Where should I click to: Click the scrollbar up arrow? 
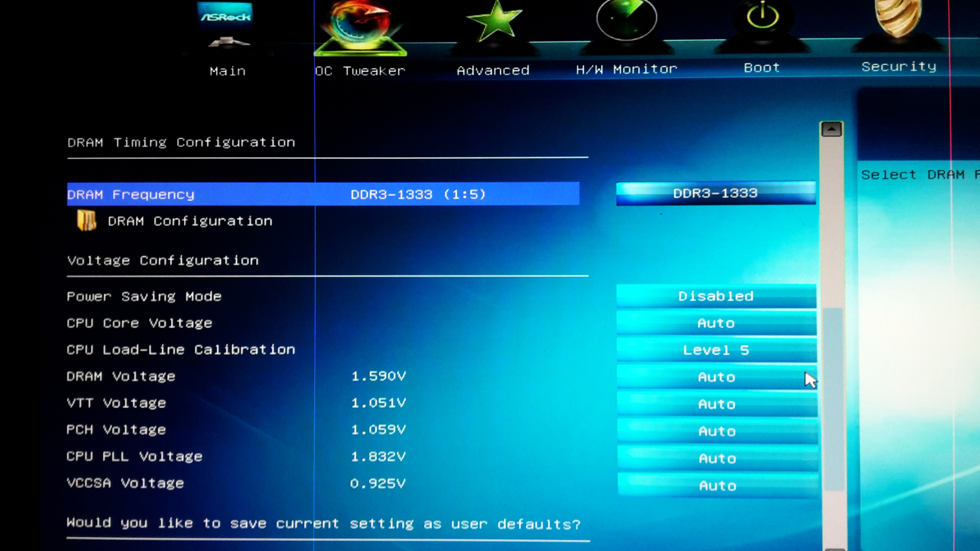[x=831, y=130]
